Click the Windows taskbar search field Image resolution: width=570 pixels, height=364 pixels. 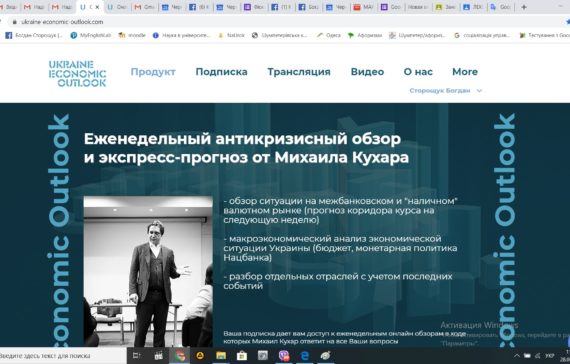[x=63, y=356]
